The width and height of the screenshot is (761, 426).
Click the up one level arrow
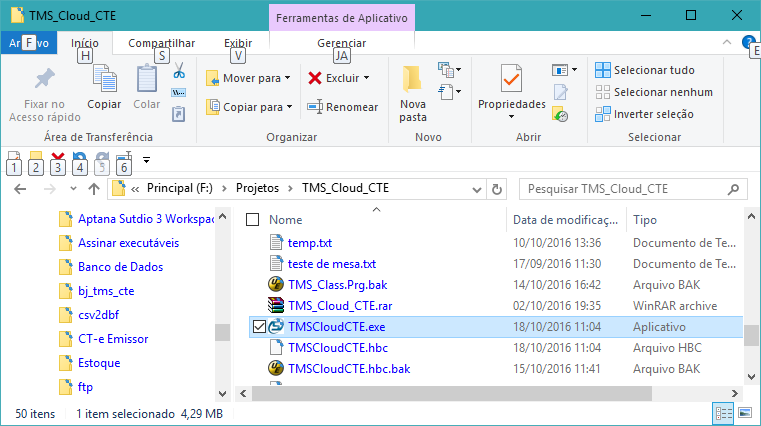tap(94, 189)
